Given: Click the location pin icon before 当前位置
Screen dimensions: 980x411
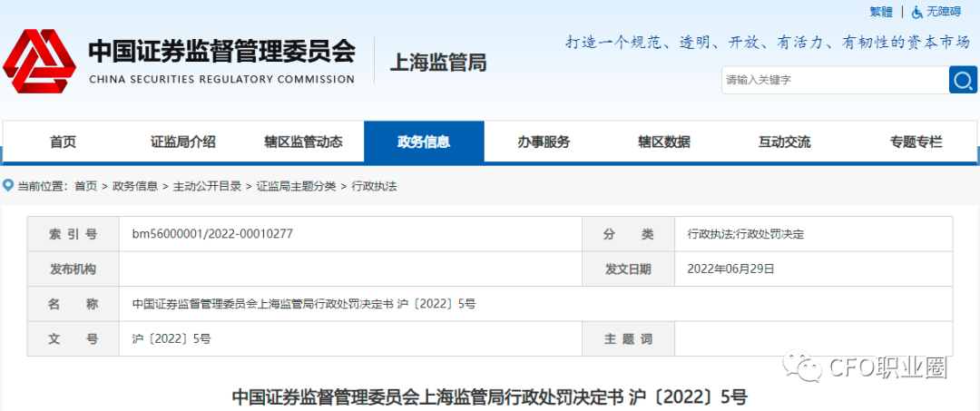Looking at the screenshot, I should coord(8,185).
